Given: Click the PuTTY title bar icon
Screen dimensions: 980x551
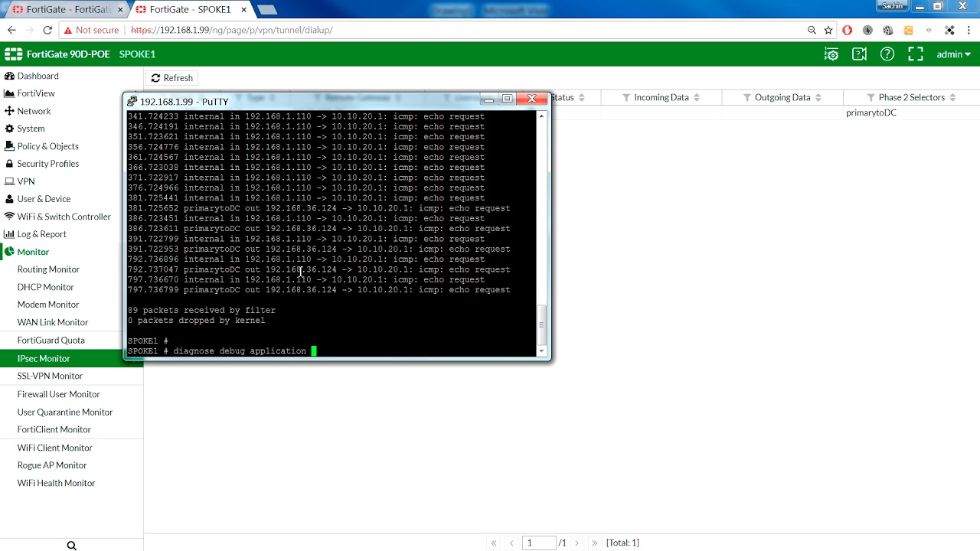Looking at the screenshot, I should coord(132,101).
